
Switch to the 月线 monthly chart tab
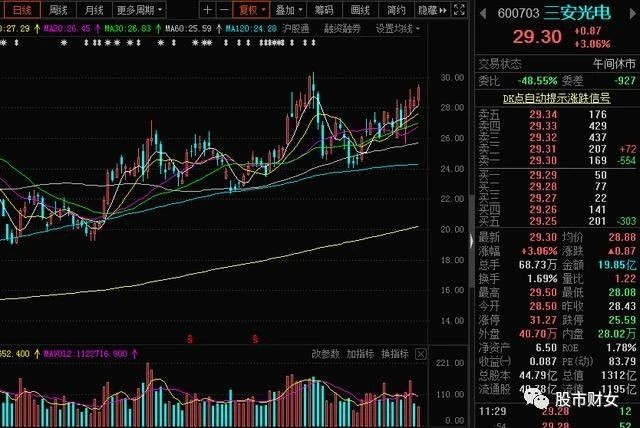(x=93, y=9)
